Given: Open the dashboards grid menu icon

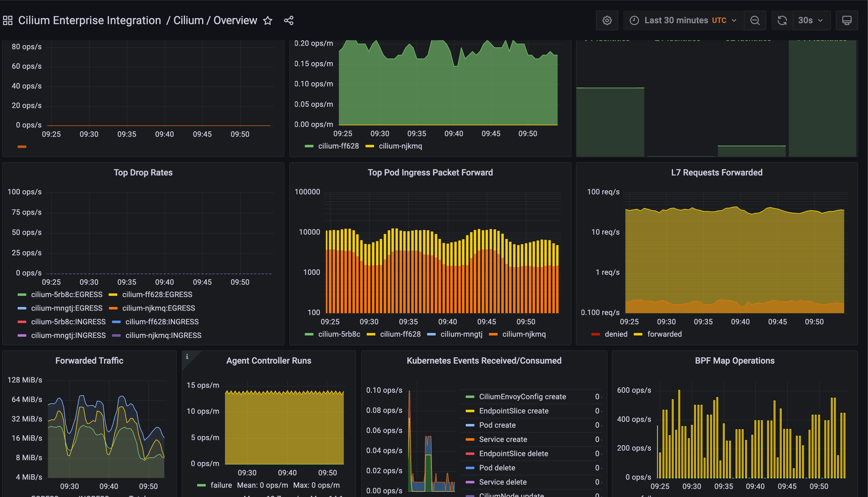Looking at the screenshot, I should pos(7,20).
